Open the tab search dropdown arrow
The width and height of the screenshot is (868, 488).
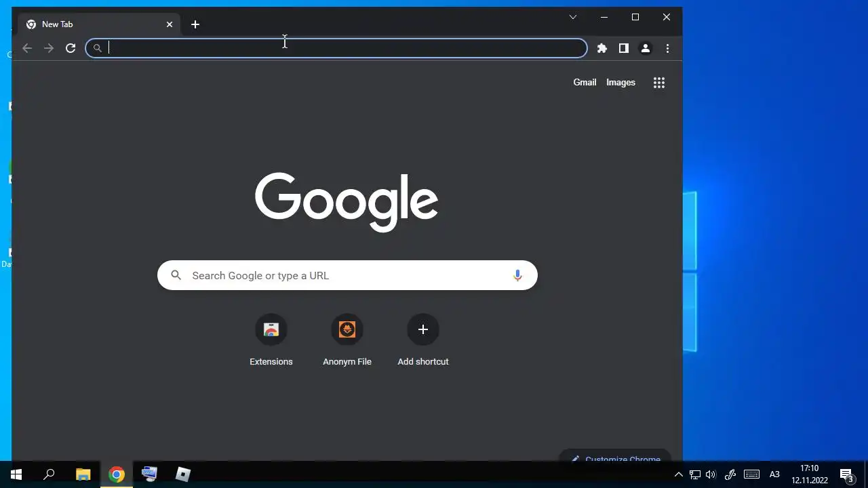point(573,17)
